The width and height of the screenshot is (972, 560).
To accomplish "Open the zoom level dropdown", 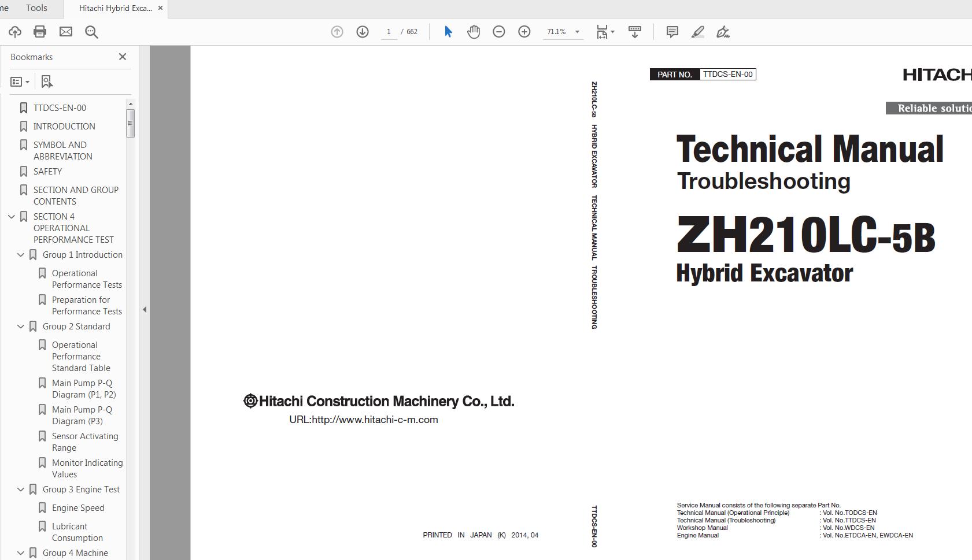I will pos(577,32).
